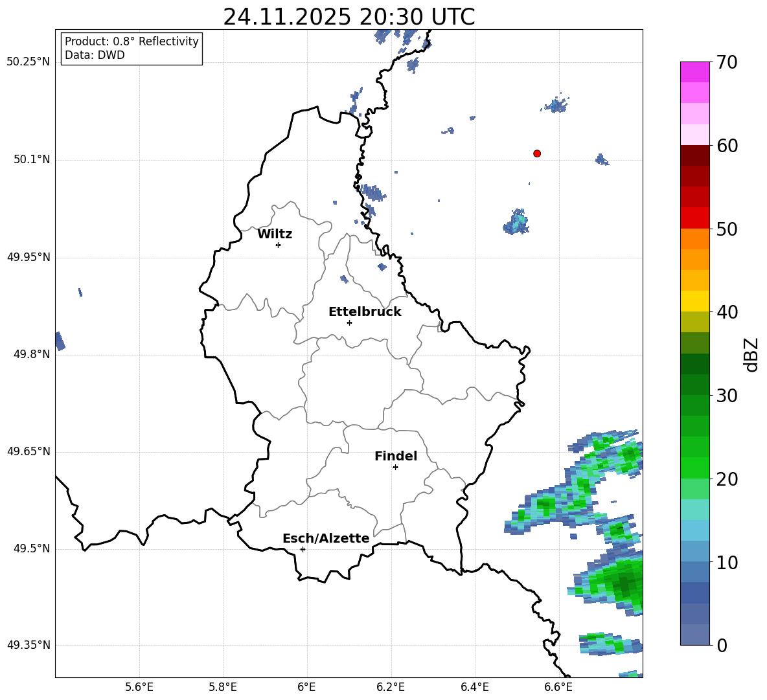Click the 50.1°N latitude label
This screenshot has height=700, width=767.
32,160
